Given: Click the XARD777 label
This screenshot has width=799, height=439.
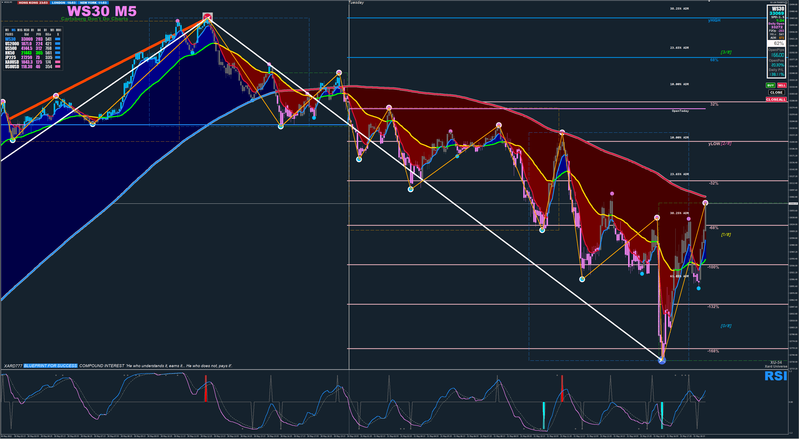Looking at the screenshot, I should 12,366.
